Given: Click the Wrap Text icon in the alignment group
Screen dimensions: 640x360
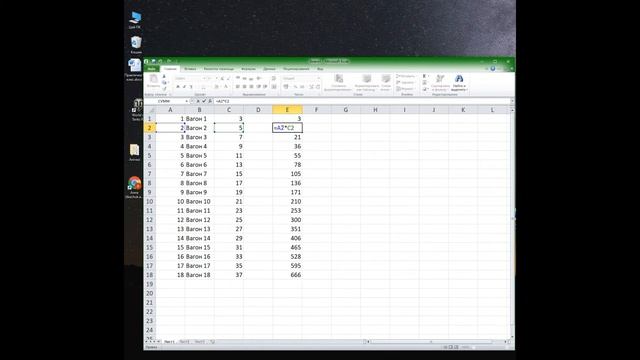Looking at the screenshot, I should tap(274, 78).
